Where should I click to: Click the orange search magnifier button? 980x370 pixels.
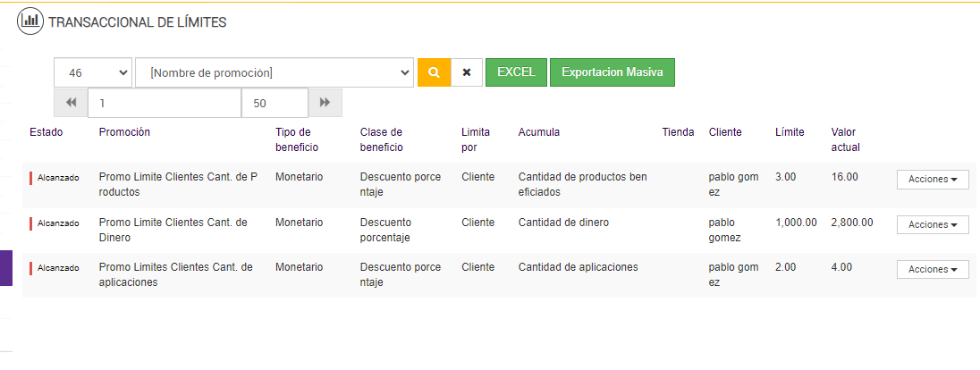point(434,72)
